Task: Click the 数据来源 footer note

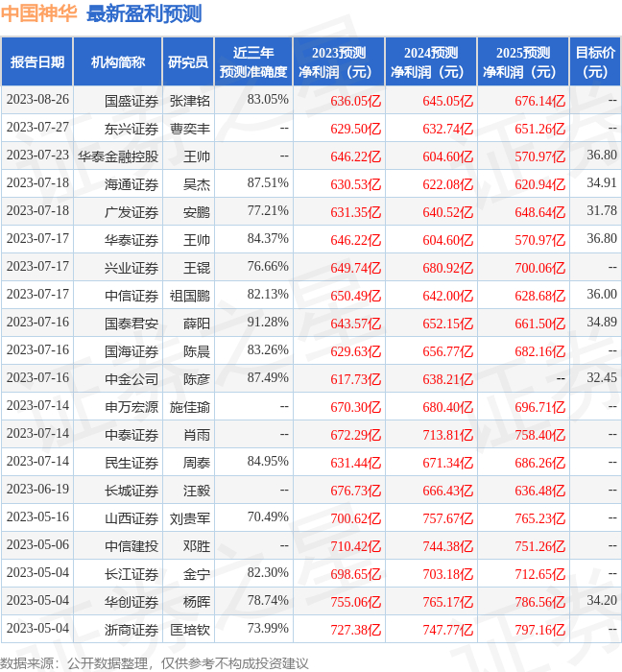Action: (155, 663)
